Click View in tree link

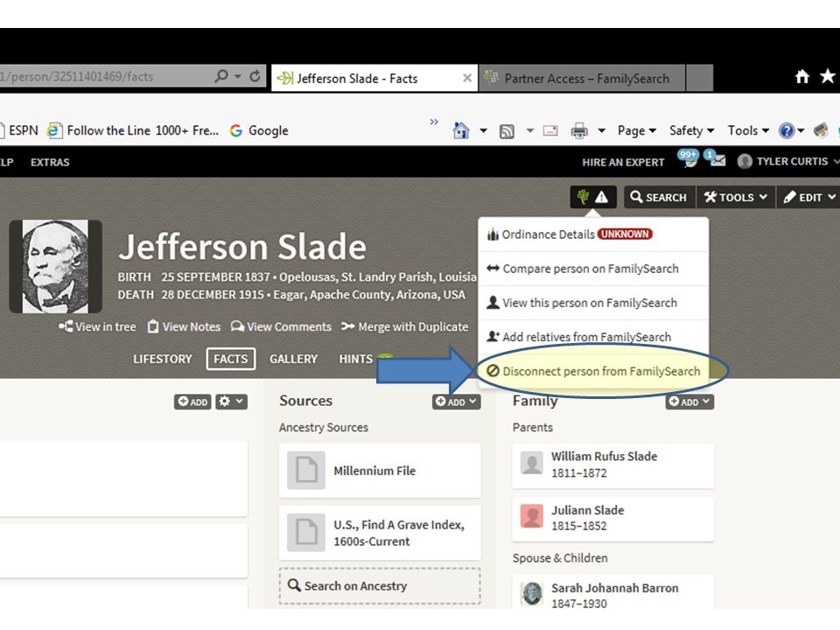(98, 326)
